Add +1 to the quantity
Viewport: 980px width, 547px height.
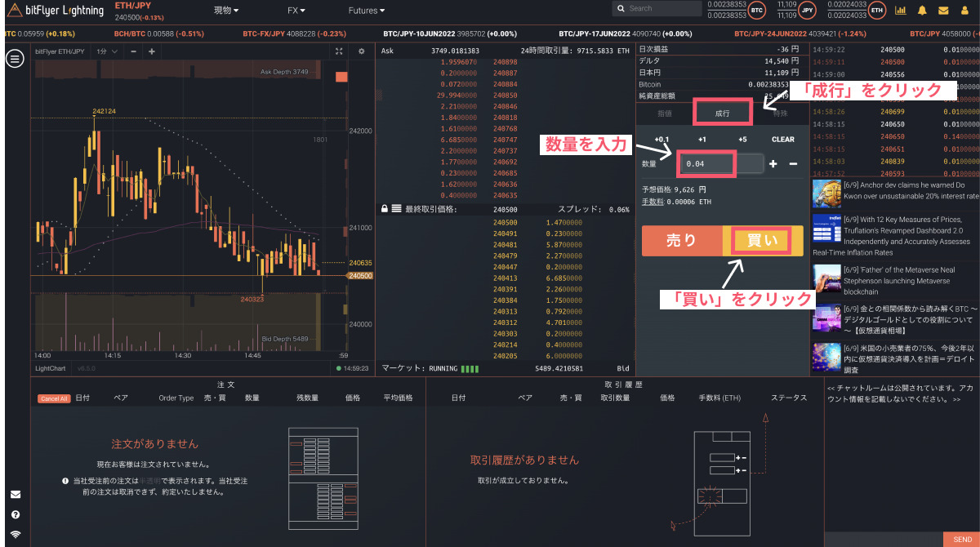702,140
